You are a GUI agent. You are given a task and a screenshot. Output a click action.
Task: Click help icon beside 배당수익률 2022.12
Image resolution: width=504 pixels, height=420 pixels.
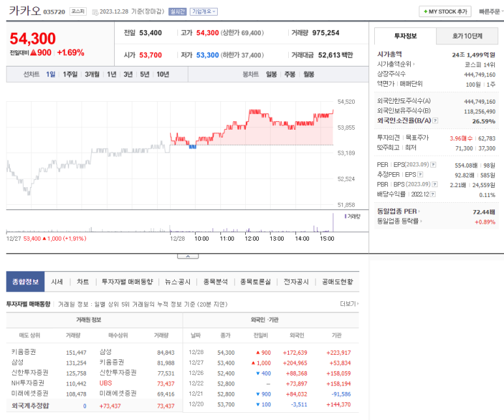coord(433,194)
